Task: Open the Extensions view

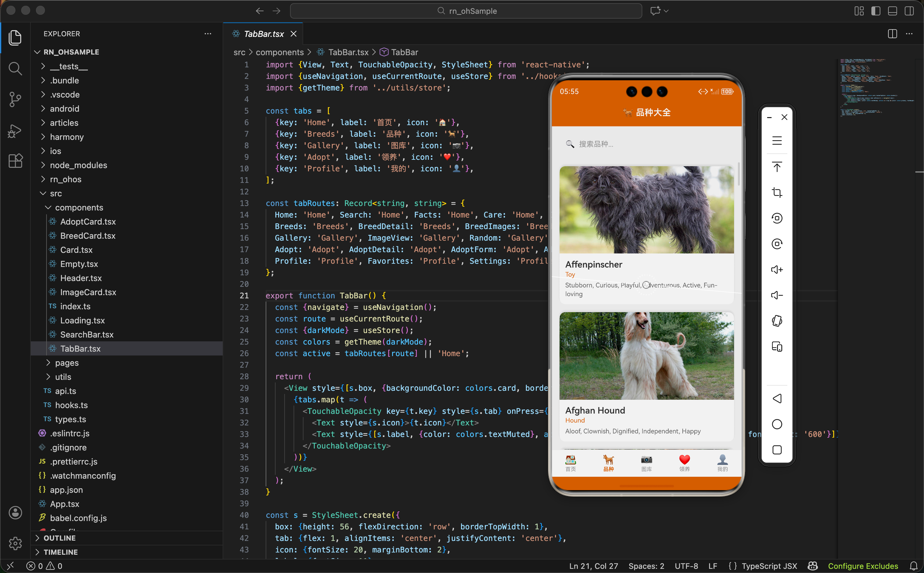Action: (15, 161)
